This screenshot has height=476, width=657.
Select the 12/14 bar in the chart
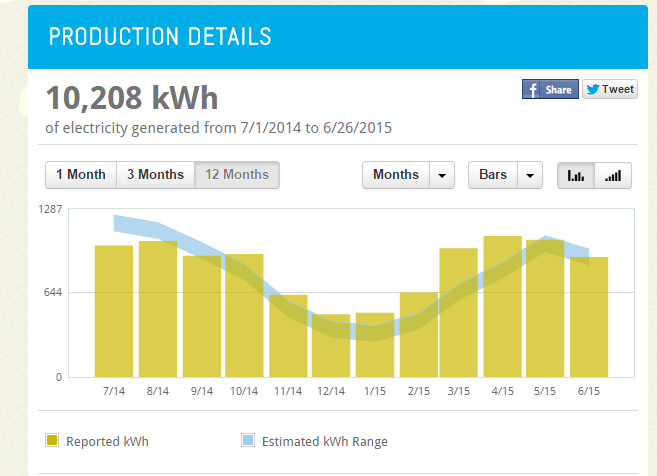pos(331,345)
